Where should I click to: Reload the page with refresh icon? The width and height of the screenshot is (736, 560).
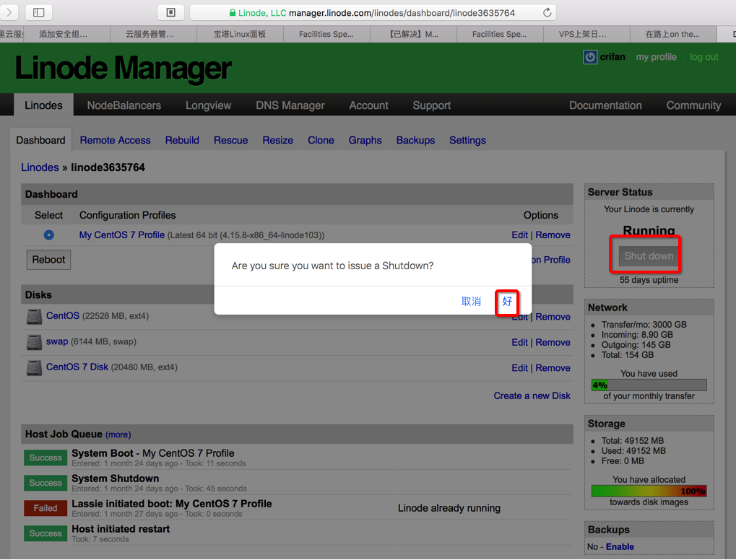click(x=547, y=13)
